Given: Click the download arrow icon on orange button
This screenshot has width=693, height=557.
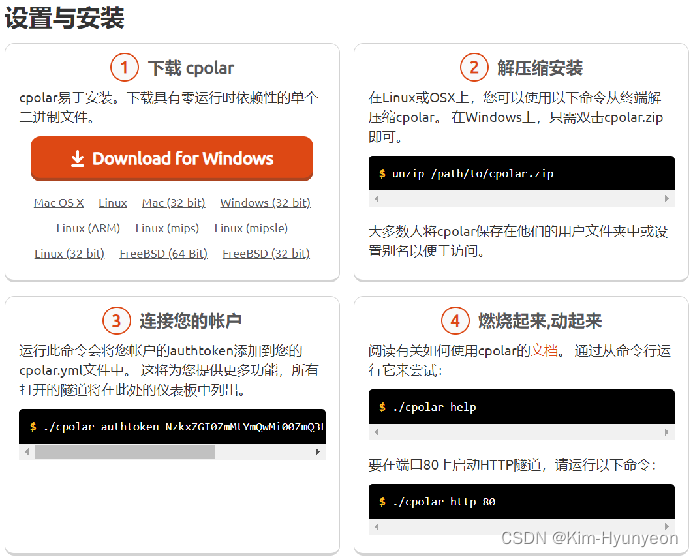Looking at the screenshot, I should [x=77, y=159].
